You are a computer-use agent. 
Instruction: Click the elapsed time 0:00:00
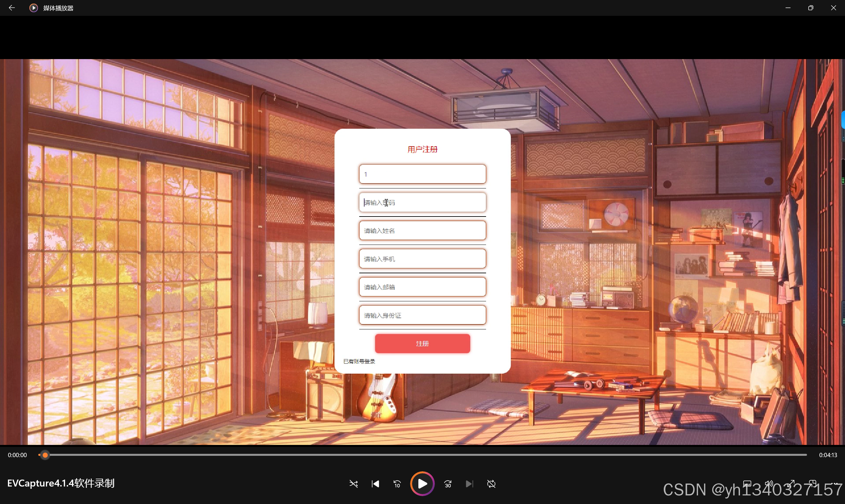pos(17,455)
